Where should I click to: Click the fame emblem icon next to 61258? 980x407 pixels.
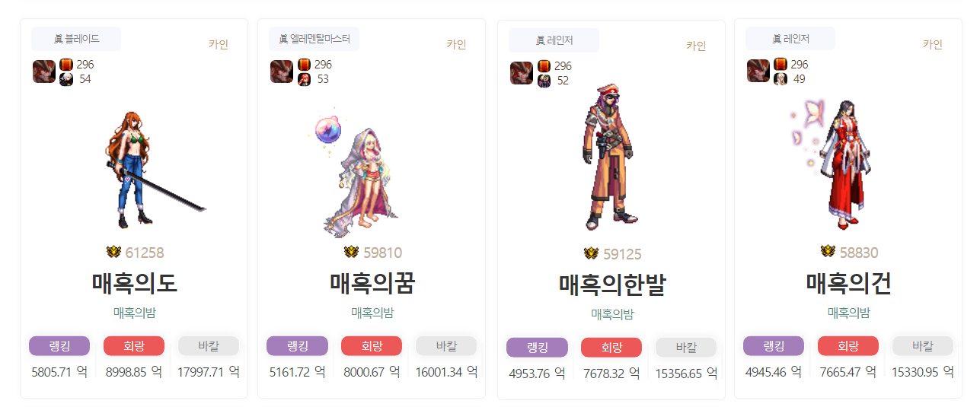(114, 252)
